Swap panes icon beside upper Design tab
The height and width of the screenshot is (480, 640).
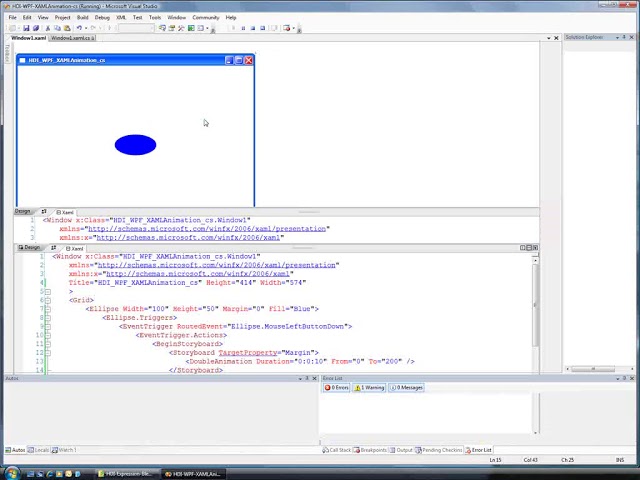[x=44, y=211]
